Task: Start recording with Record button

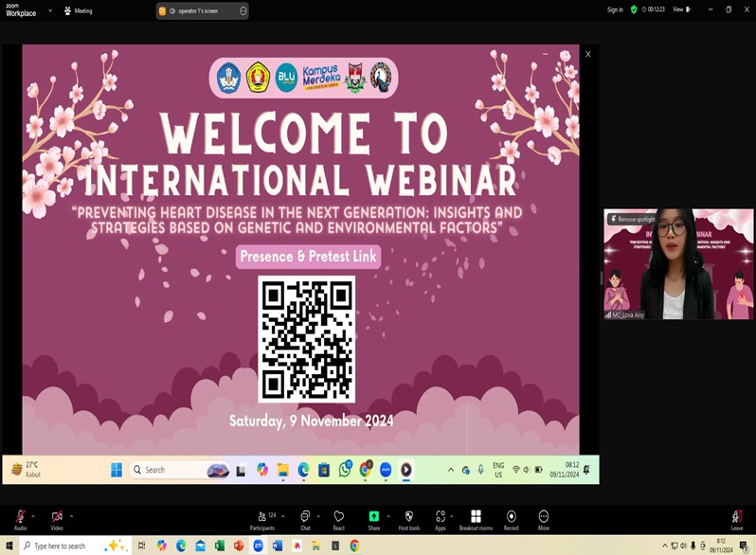Action: pyautogui.click(x=511, y=517)
